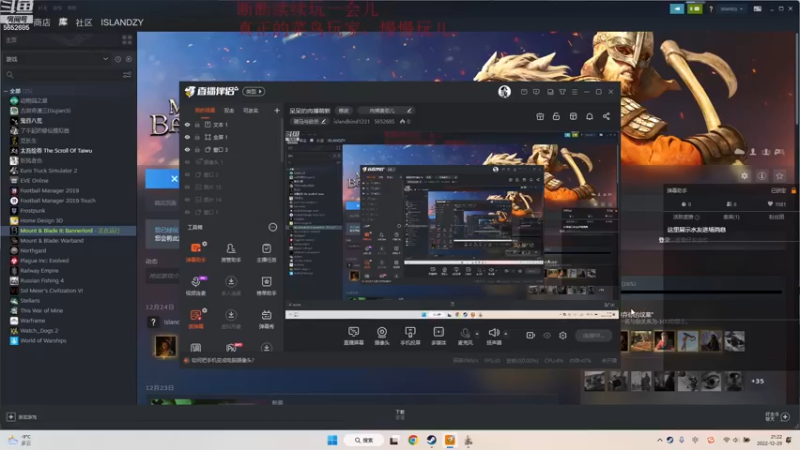The height and width of the screenshot is (450, 800).
Task: Open the gift box icon above preview
Action: click(x=540, y=116)
